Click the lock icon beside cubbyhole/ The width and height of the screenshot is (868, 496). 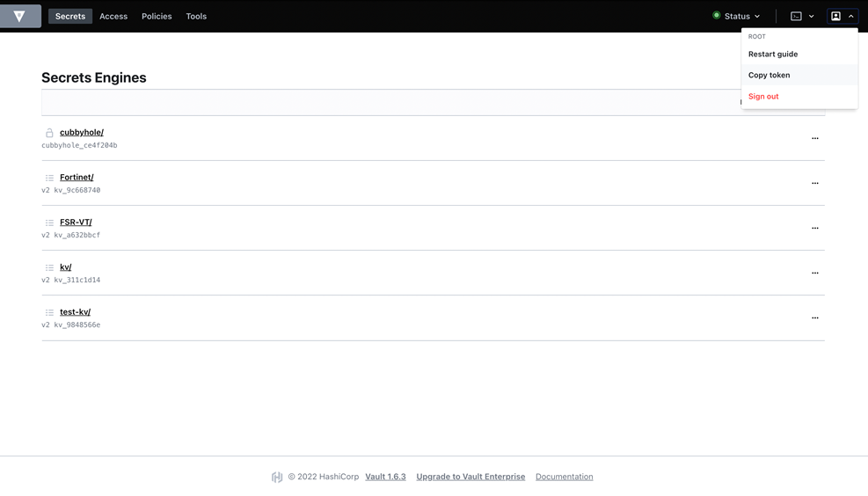pos(49,133)
